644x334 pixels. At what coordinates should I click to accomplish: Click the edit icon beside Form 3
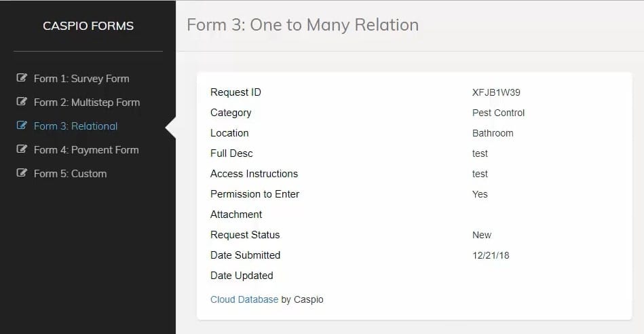click(x=22, y=126)
